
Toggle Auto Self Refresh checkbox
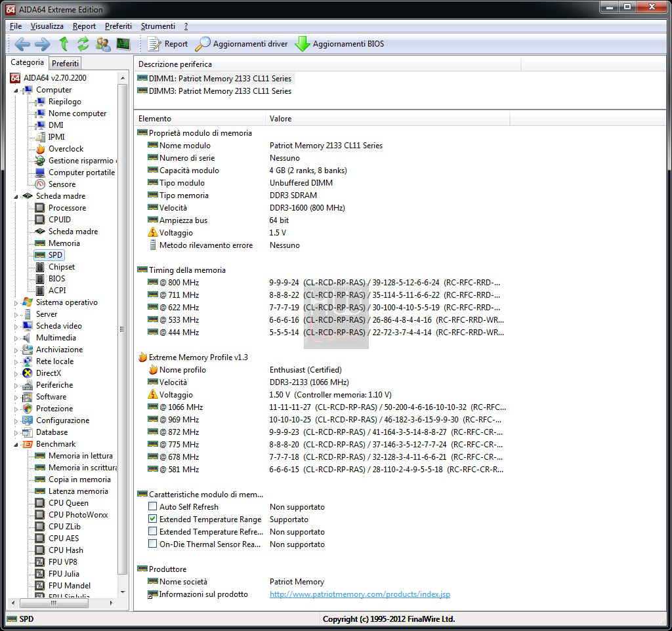[152, 506]
